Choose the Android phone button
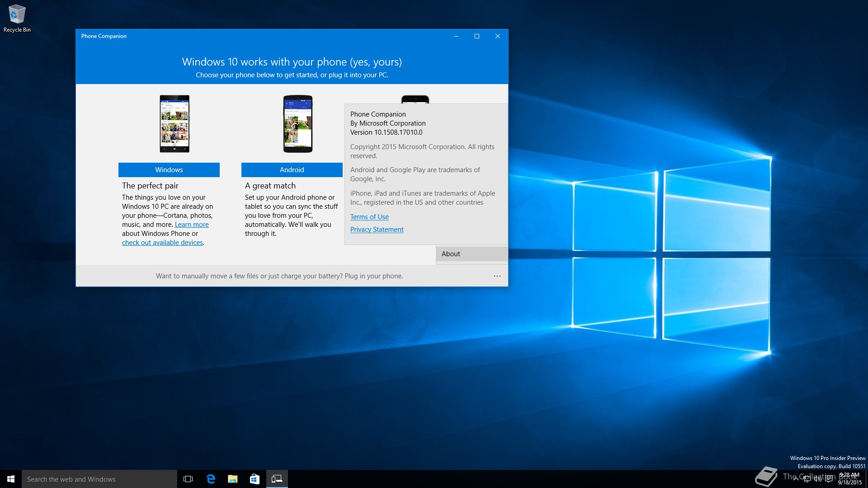Screen dimensions: 868x488 click(292, 170)
